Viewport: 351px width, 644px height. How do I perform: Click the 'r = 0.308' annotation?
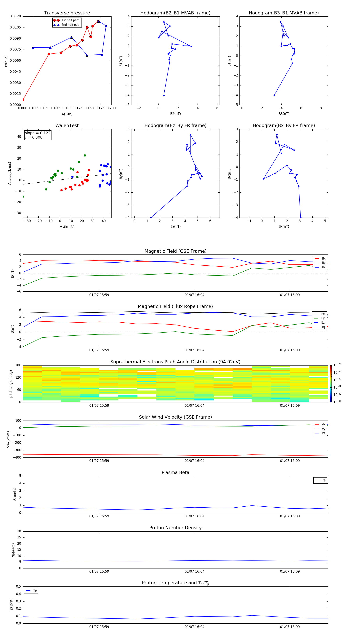click(x=34, y=137)
